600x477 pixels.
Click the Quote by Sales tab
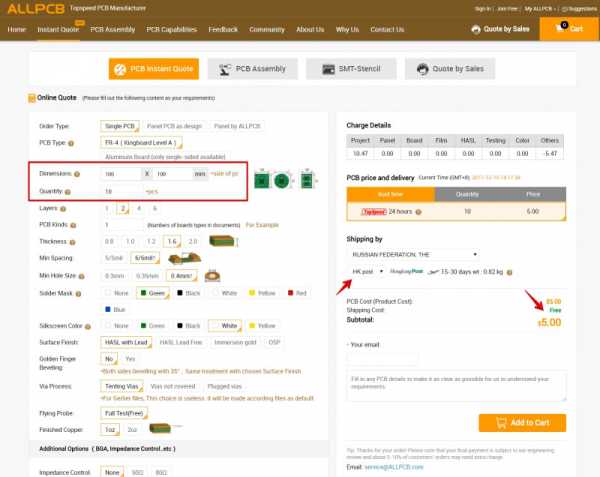point(450,69)
